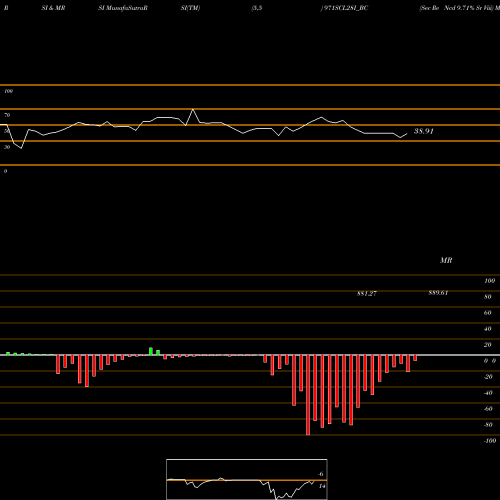Click the MR axis label -100
The image size is (500, 500).
click(490, 441)
